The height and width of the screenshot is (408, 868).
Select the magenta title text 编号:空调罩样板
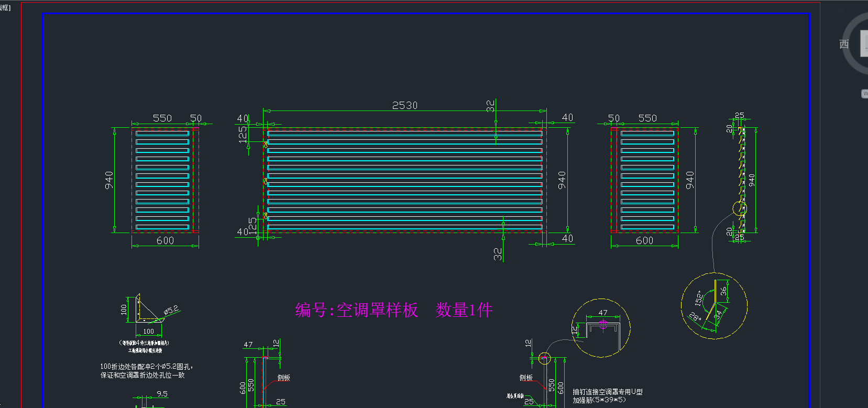356,310
